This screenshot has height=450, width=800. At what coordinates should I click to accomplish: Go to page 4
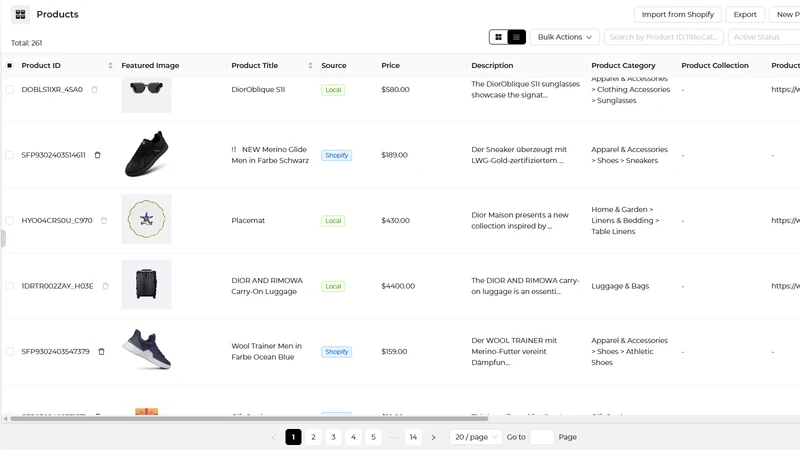(353, 437)
